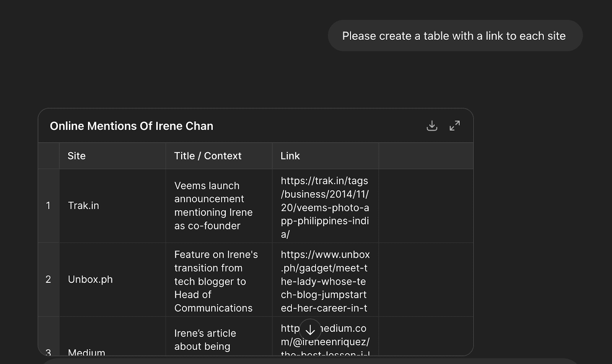Open the unbox.ph gadget article link
612x364 pixels.
[x=325, y=281]
